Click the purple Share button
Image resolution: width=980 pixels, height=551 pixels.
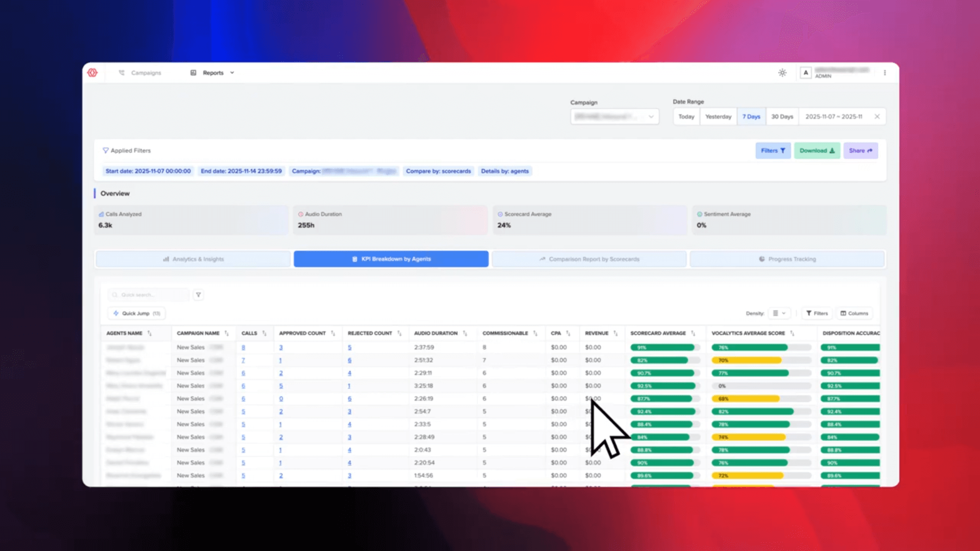coord(861,151)
